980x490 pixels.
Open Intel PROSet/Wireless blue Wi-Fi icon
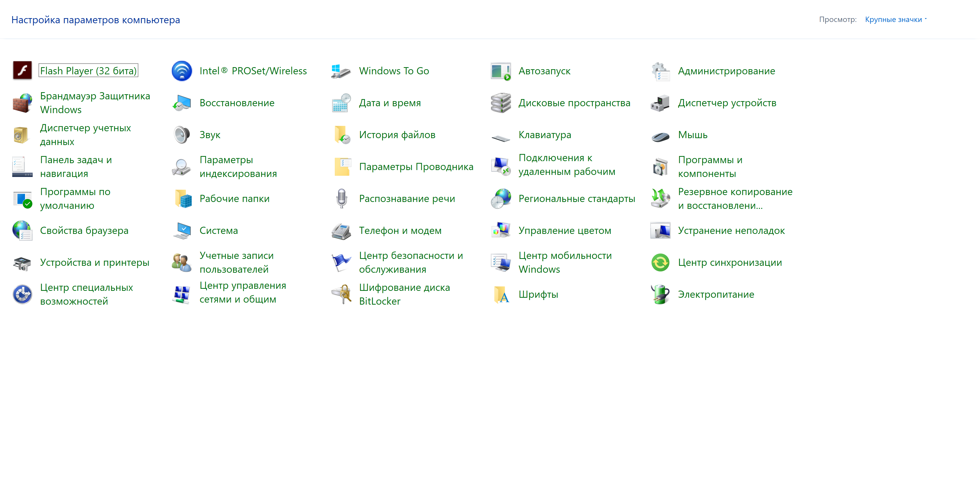pyautogui.click(x=181, y=71)
